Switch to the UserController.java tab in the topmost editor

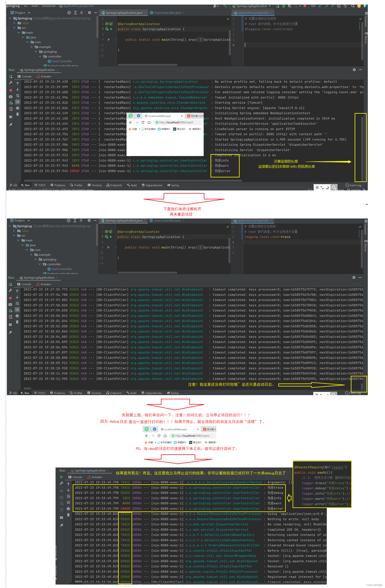[167, 13]
